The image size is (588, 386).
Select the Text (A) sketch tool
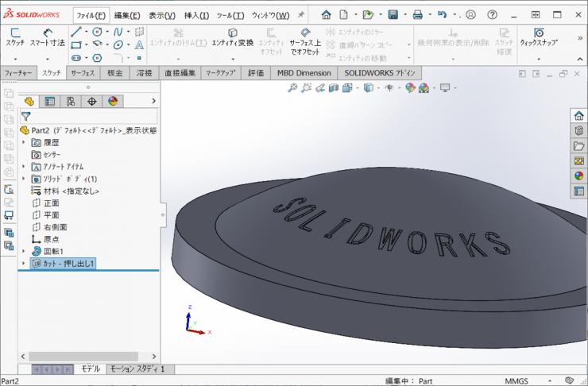click(x=139, y=45)
